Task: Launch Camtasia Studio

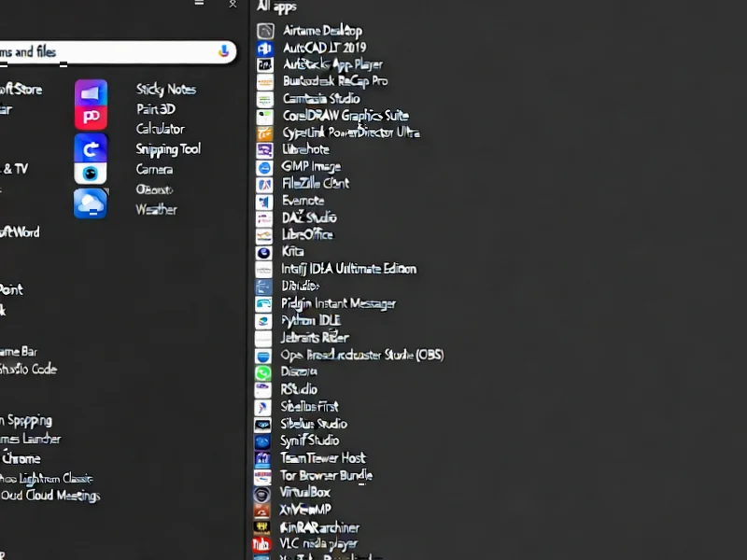Action: [x=320, y=98]
